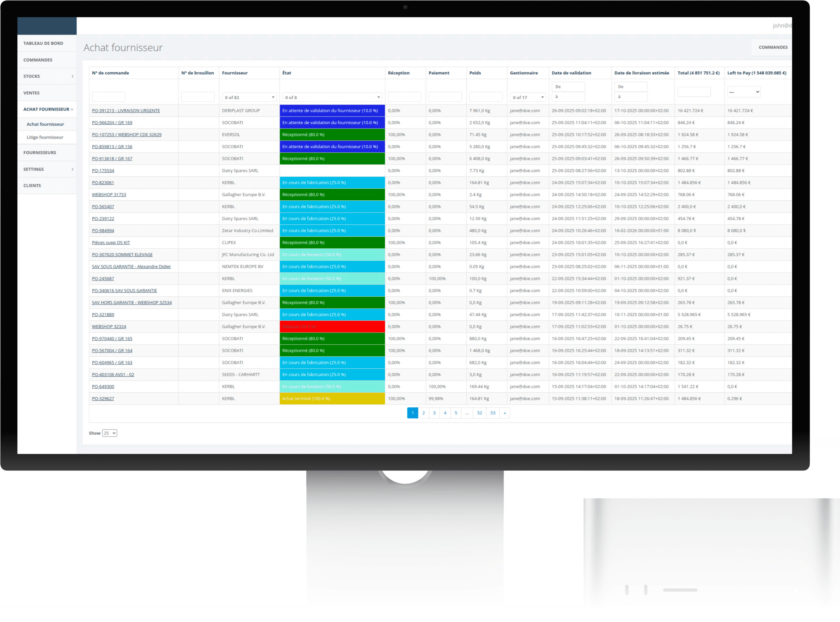Click the red Reliquat status cell
Screen dimensions: 840x622
[332, 327]
